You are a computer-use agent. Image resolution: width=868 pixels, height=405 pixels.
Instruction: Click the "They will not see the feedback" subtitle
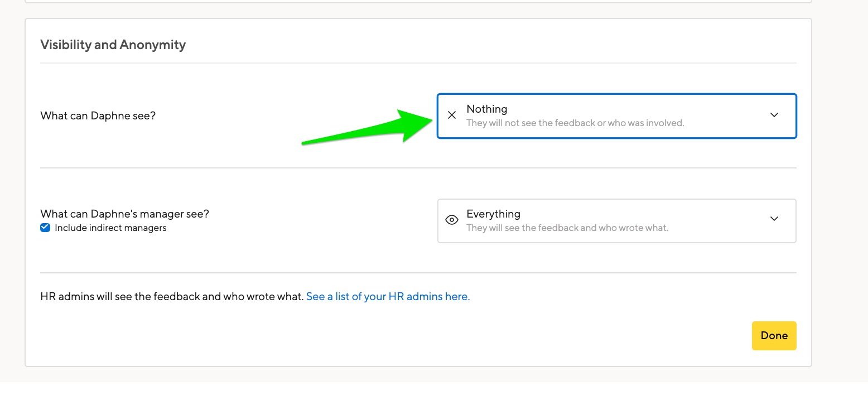[575, 123]
